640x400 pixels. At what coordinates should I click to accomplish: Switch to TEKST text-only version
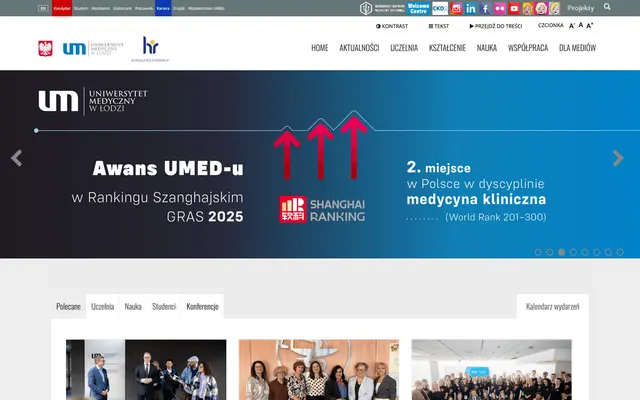click(439, 26)
